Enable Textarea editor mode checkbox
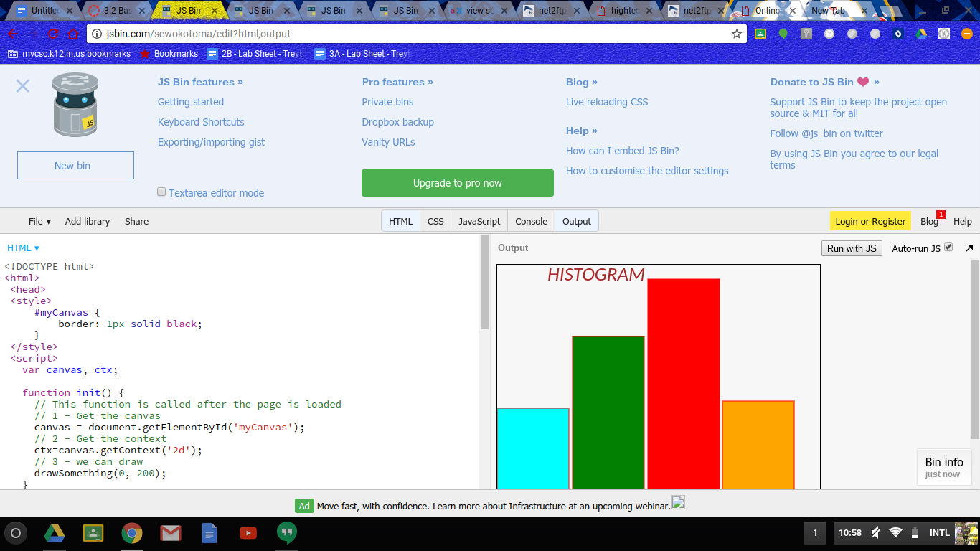This screenshot has height=551, width=980. (161, 192)
